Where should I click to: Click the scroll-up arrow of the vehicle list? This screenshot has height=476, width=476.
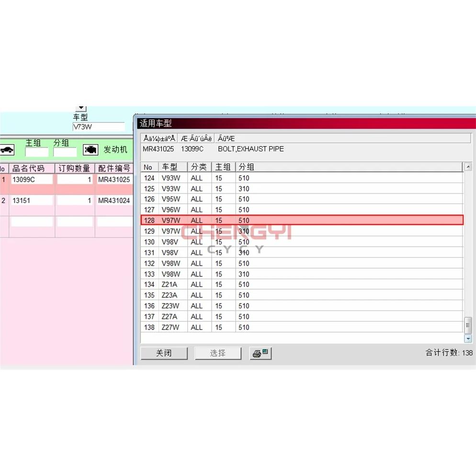click(x=468, y=167)
